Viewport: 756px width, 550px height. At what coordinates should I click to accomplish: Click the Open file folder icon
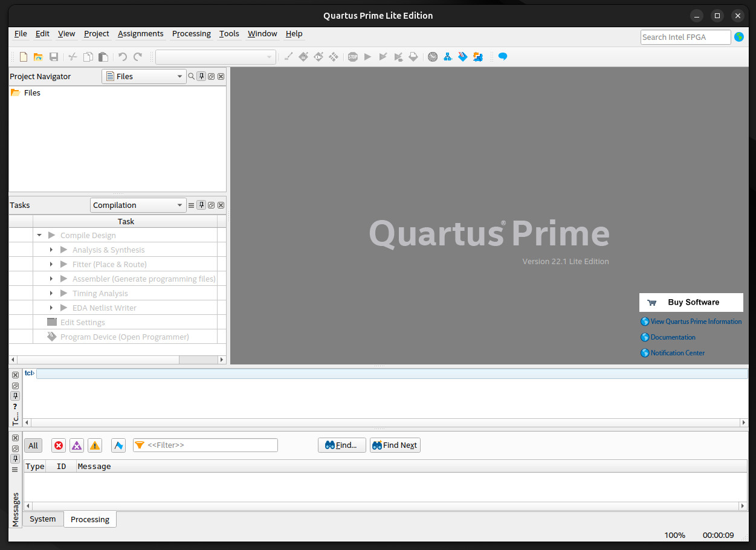tap(38, 57)
